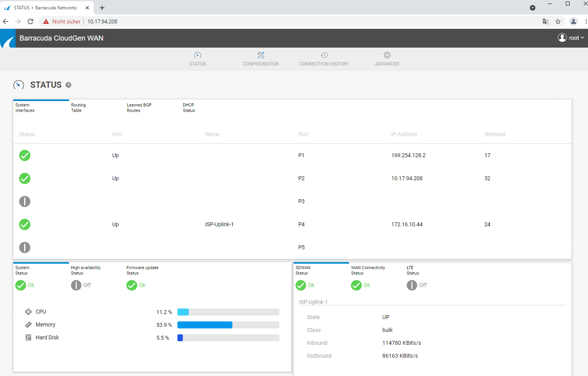Open a new browser tab
588x376 pixels.
102,8
